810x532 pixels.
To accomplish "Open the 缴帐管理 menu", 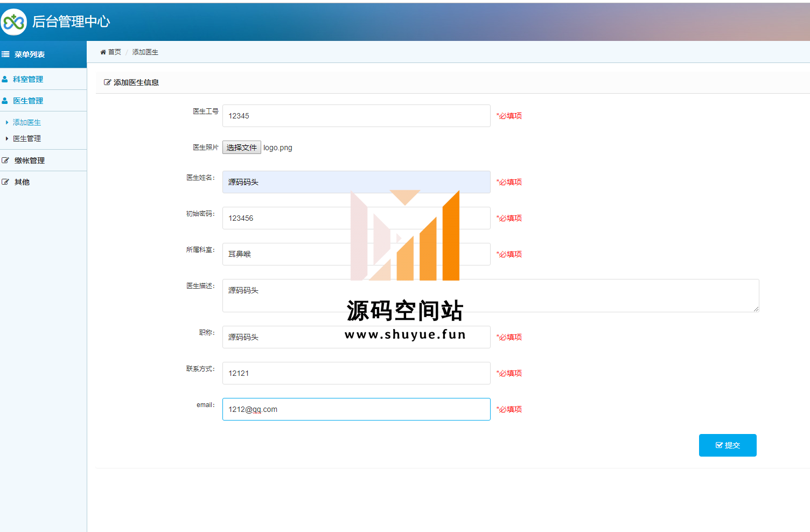I will (x=30, y=160).
